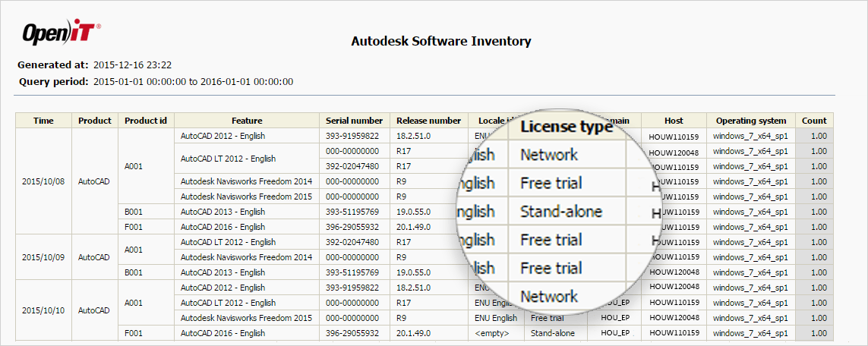Click the AutoCAD product cell for 2015/10/09
The width and height of the screenshot is (868, 346).
click(x=95, y=257)
